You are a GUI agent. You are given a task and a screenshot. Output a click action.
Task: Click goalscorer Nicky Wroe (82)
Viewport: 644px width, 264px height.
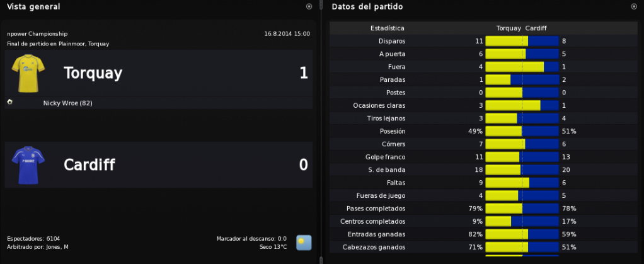(x=68, y=103)
